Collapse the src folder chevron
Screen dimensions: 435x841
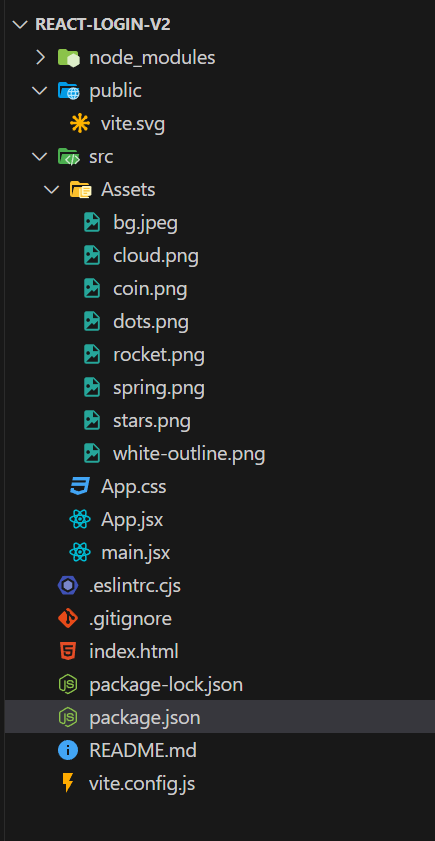40,157
